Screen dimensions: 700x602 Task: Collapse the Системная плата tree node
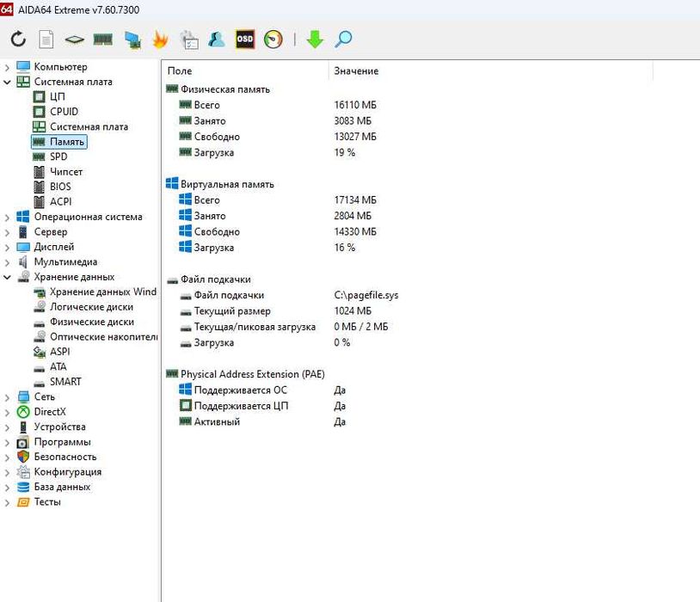pyautogui.click(x=7, y=83)
